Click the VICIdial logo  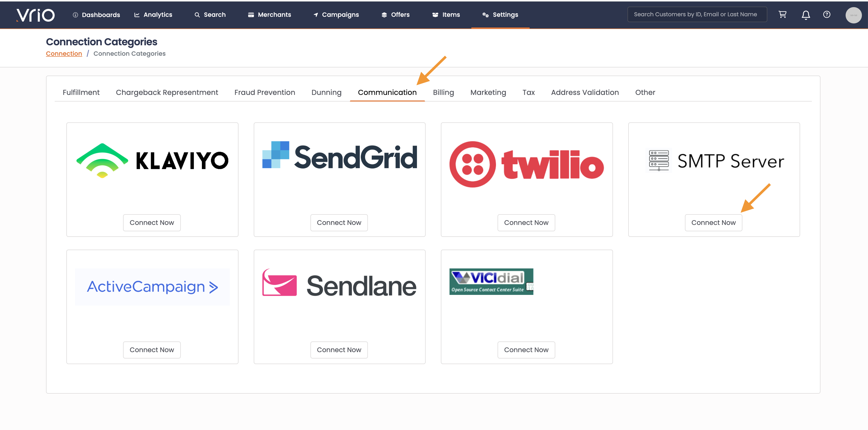click(x=491, y=282)
